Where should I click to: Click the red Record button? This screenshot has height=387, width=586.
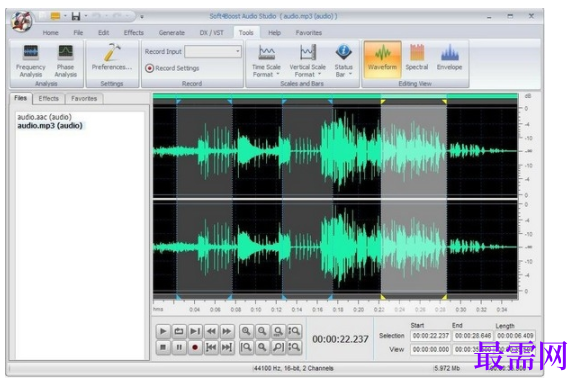click(x=195, y=347)
